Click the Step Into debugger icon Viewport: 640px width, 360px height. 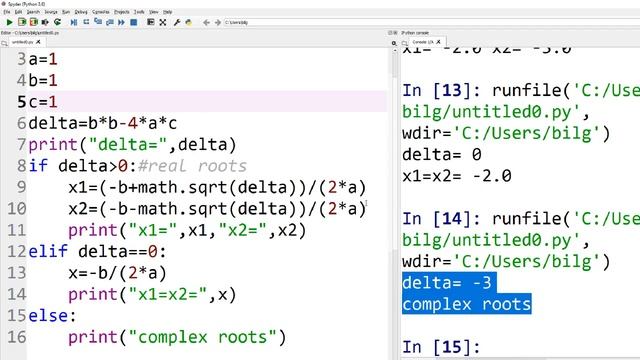point(98,22)
